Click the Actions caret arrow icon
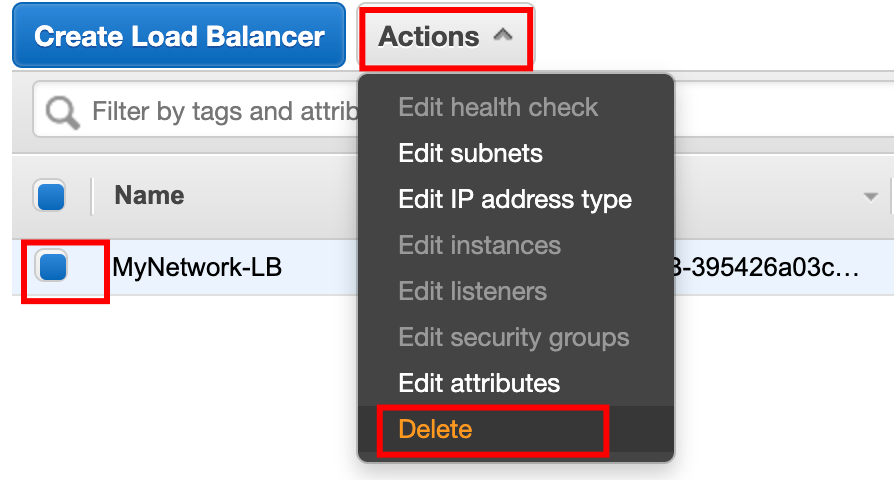Image resolution: width=894 pixels, height=480 pixels. [503, 35]
